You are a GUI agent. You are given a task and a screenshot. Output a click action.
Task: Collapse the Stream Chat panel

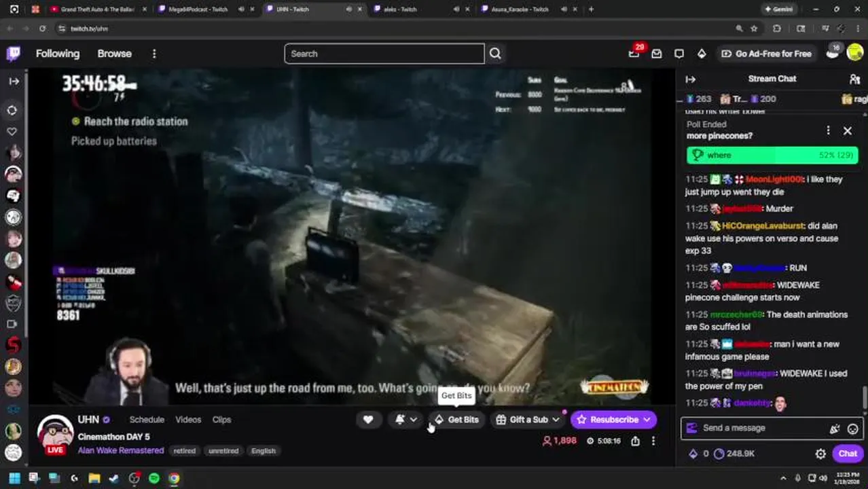pos(691,79)
